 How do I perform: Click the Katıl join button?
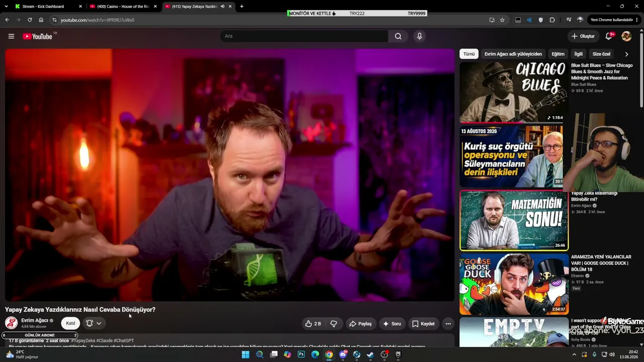click(x=70, y=323)
